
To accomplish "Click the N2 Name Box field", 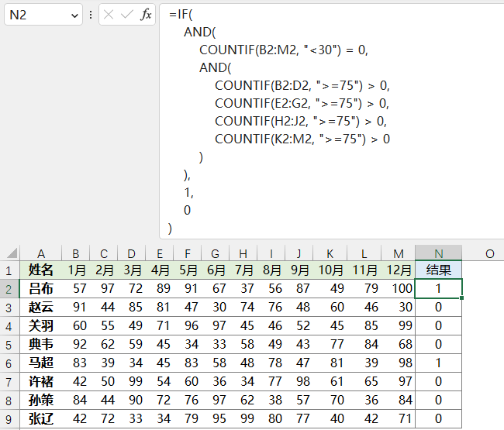I will point(43,15).
